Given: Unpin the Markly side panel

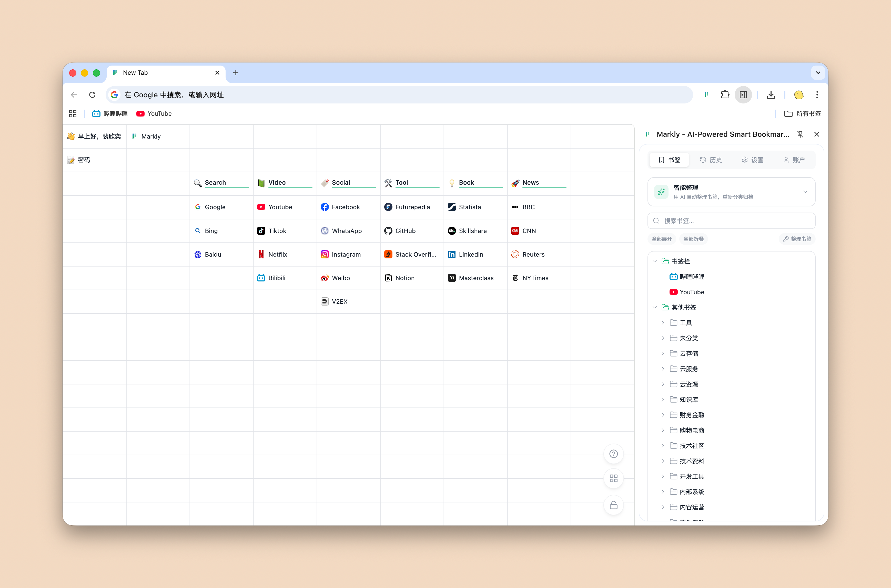Looking at the screenshot, I should click(x=800, y=134).
